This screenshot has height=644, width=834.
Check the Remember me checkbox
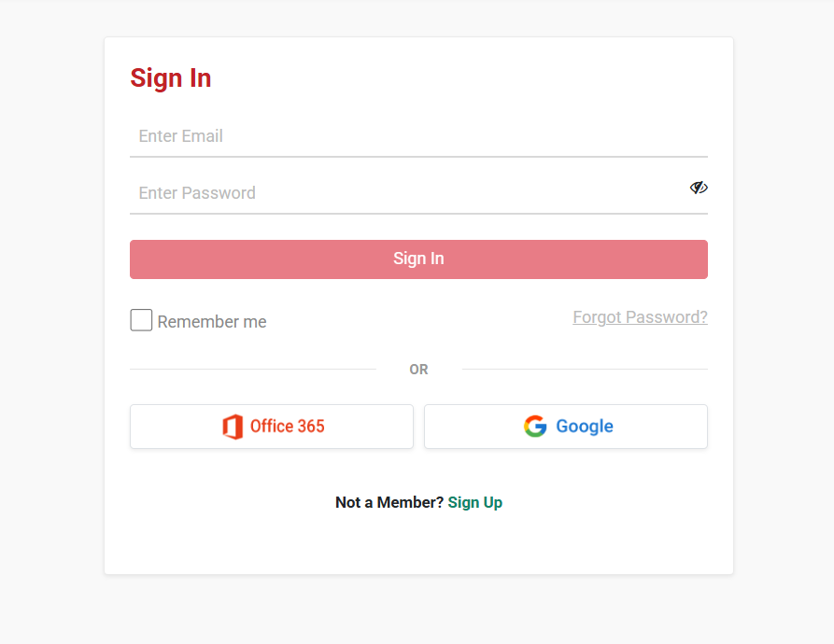[x=141, y=320]
